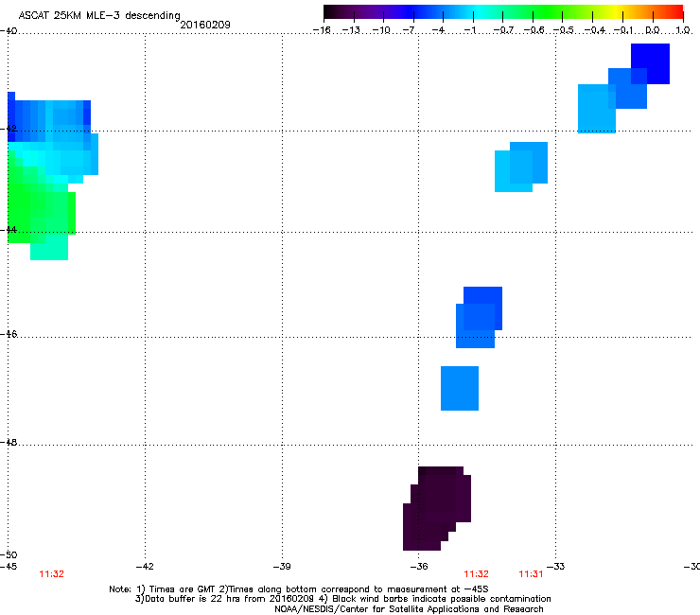Select the date label "20160209" under the title
This screenshot has height=615, width=700.
(205, 25)
